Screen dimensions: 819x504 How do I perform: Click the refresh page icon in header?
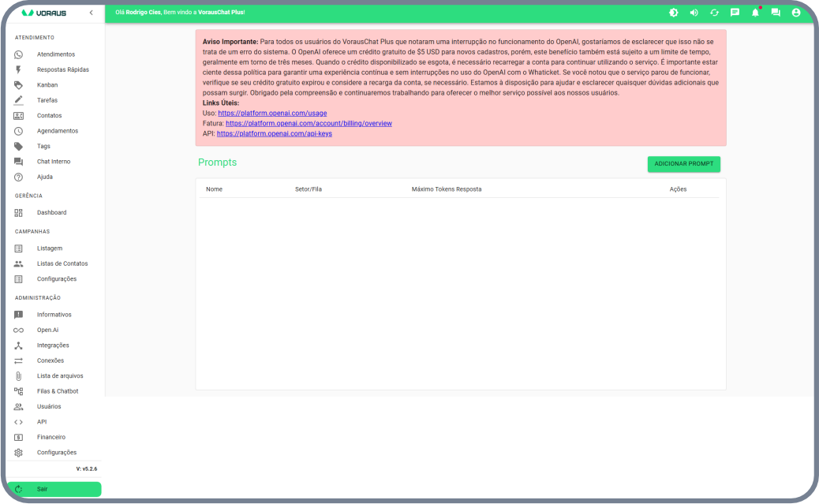click(714, 13)
